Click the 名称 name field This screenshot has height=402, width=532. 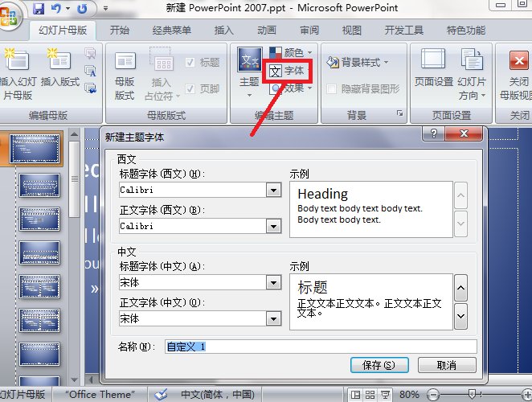(x=321, y=347)
